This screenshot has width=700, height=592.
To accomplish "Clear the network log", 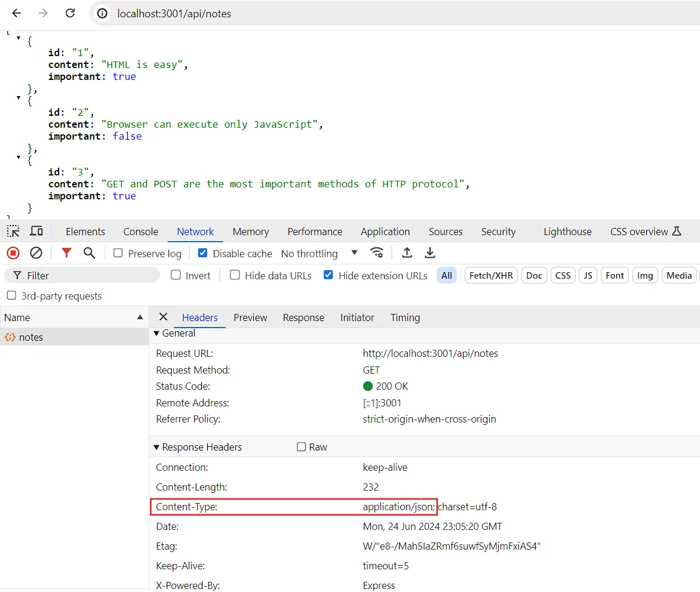I will (x=36, y=254).
